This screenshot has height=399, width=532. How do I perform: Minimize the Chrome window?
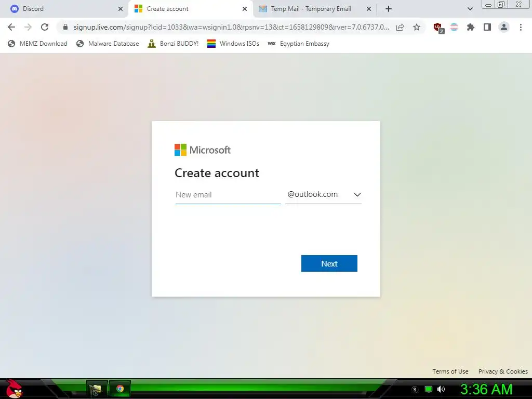point(488,5)
